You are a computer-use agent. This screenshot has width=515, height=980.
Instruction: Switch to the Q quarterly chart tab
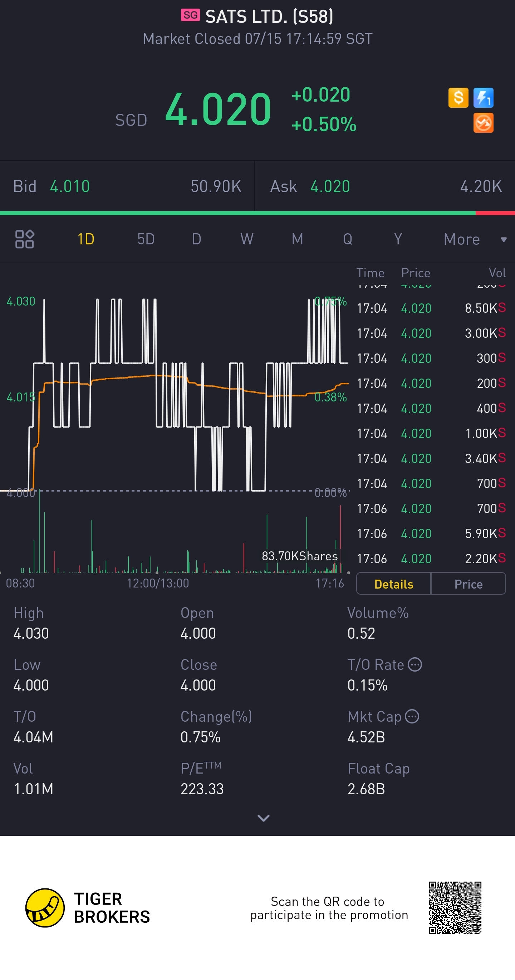[348, 239]
